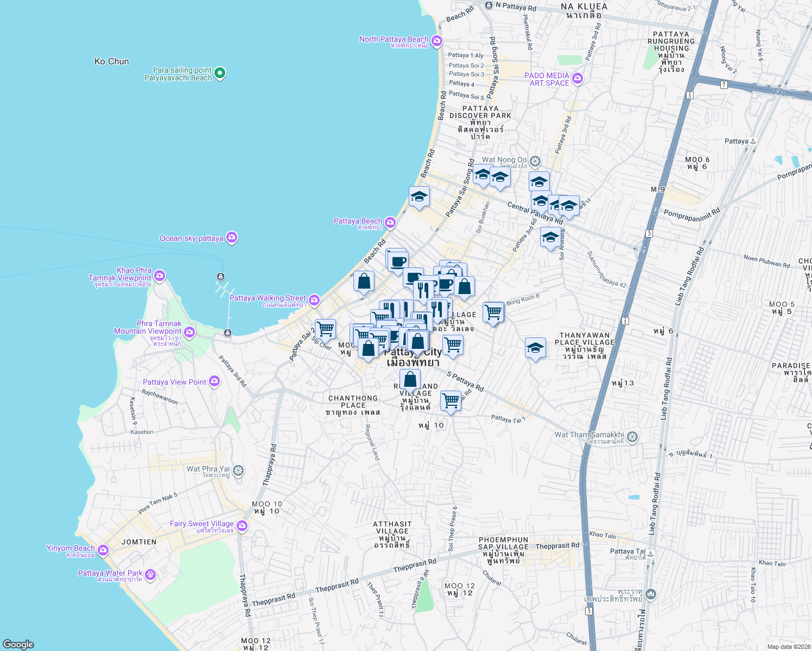Viewport: 812px width, 651px height.
Task: Select the Pattaya Beach camera marker
Action: tap(390, 222)
